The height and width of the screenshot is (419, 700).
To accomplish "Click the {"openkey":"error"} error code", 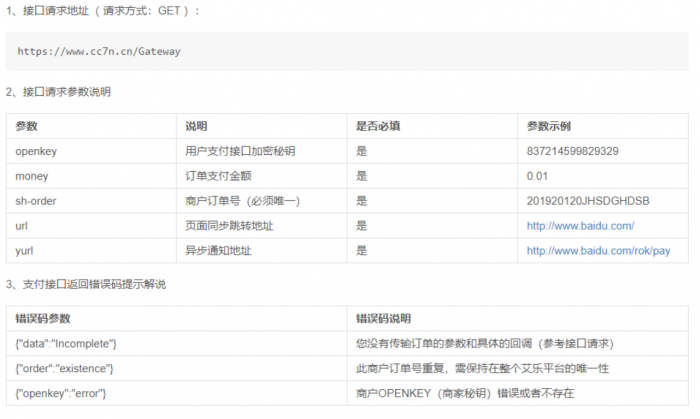I will 61,394.
